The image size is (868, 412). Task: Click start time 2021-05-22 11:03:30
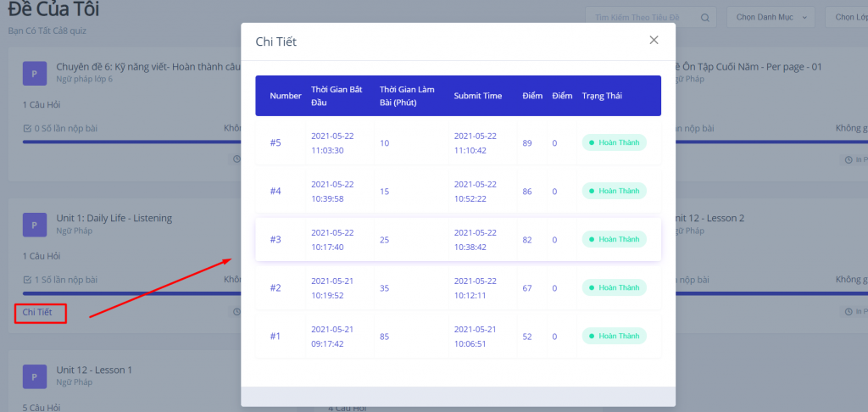click(x=332, y=143)
